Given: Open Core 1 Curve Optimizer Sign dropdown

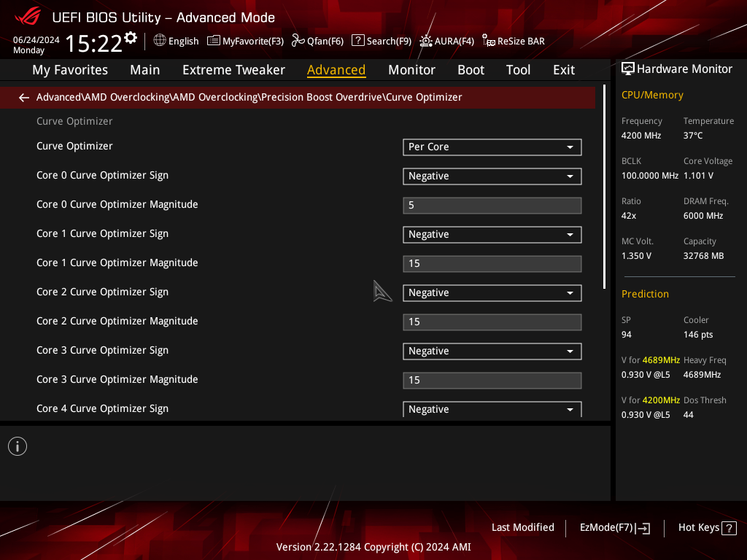Looking at the screenshot, I should coord(492,235).
